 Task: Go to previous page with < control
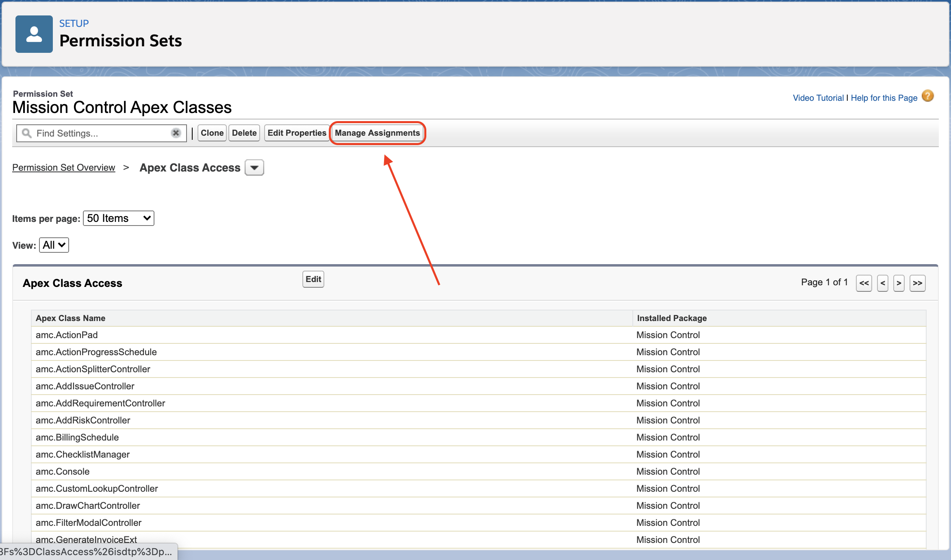point(882,283)
